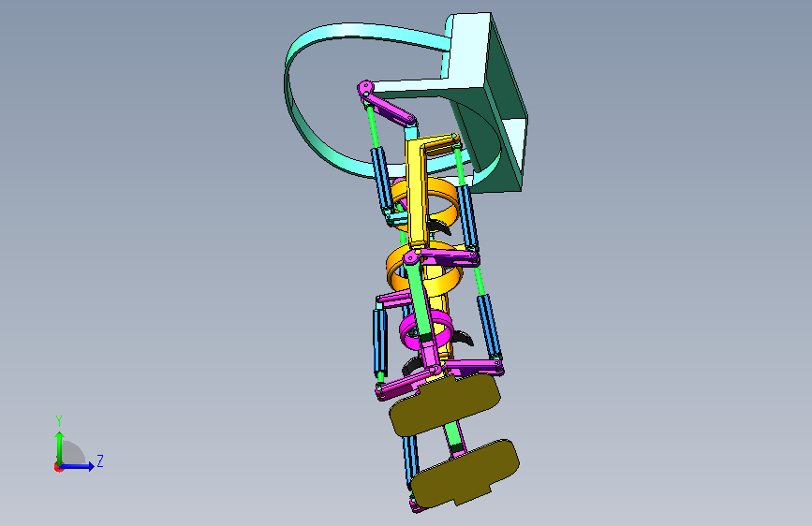Viewport: 812px width, 526px height.
Task: Click the blue Z axis arrow of triad
Action: coord(77,466)
